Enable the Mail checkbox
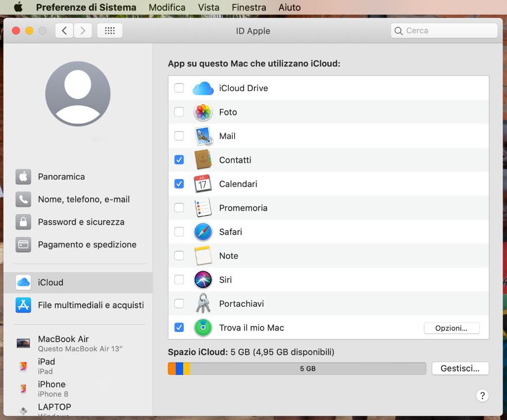 [x=179, y=136]
